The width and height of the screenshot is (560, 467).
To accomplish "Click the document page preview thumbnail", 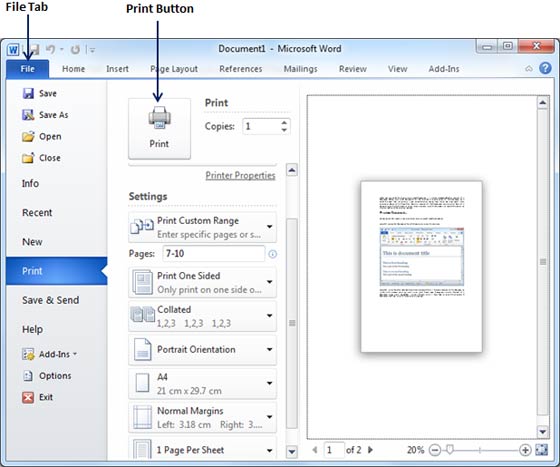I will point(421,266).
